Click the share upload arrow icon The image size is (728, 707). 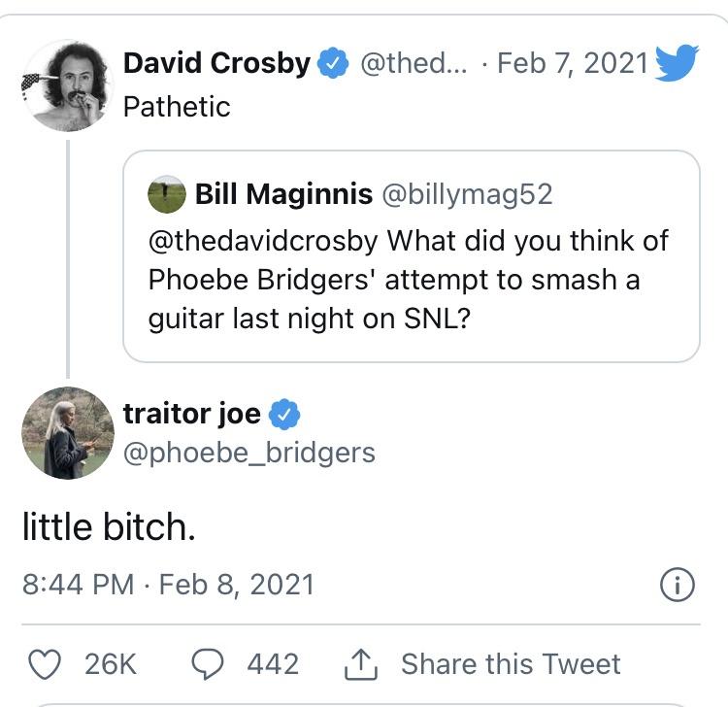pos(361,664)
